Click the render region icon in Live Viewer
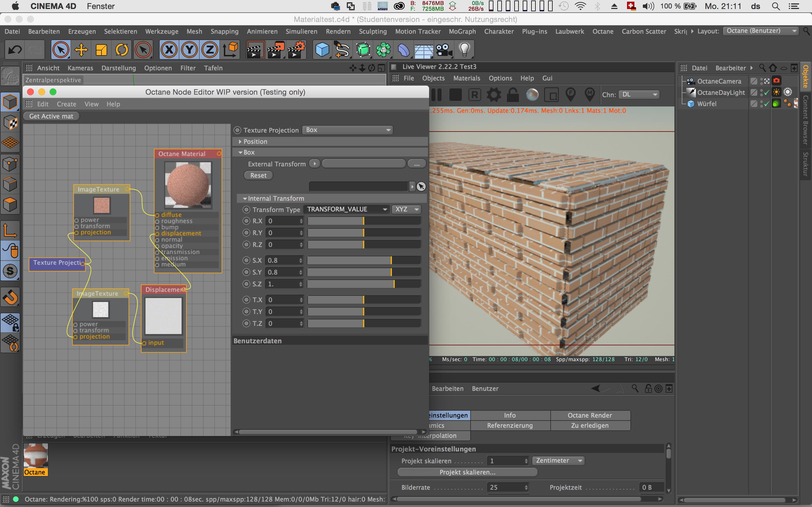The image size is (812, 507). coord(551,95)
